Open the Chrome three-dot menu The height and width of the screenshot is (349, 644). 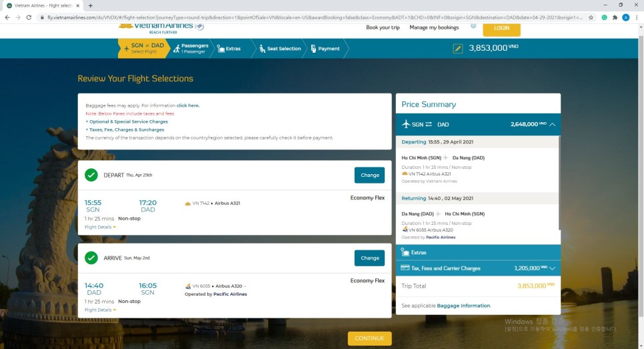(637, 17)
